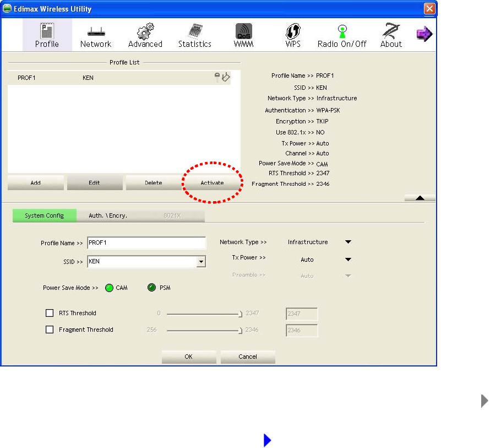The image size is (490, 448).
Task: Switch to the System Config tab
Action: pyautogui.click(x=45, y=215)
